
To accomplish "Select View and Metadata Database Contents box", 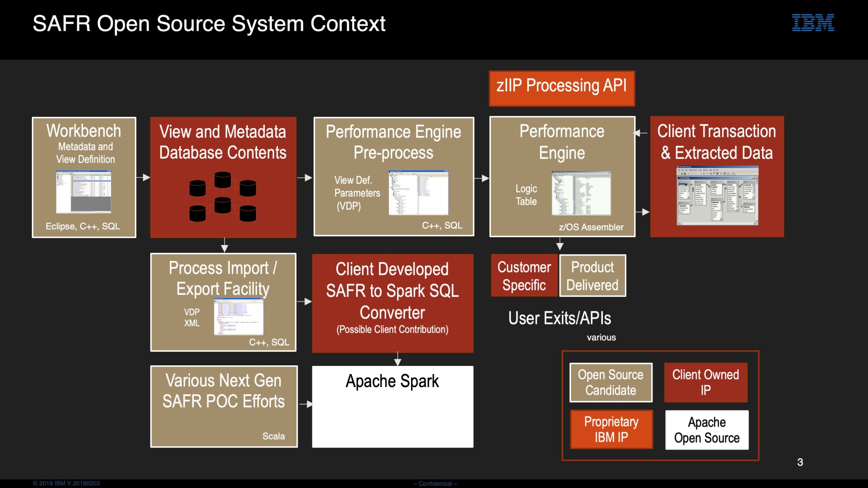I will (x=223, y=177).
